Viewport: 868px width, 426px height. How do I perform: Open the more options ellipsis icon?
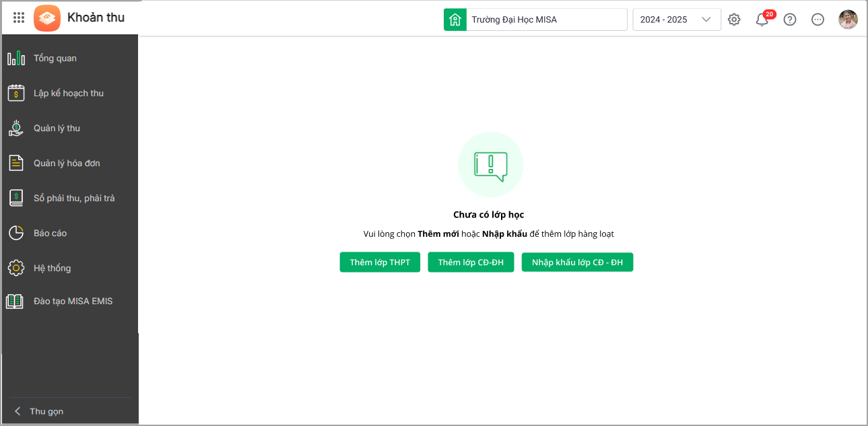817,20
